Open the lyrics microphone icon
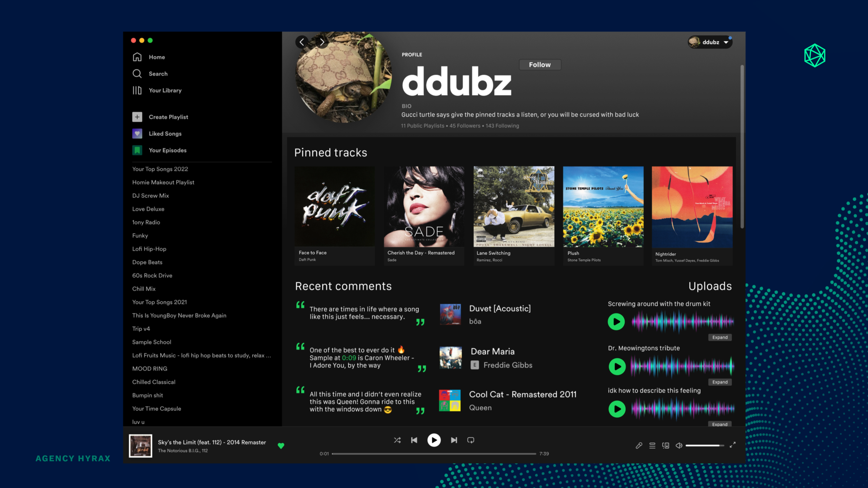The height and width of the screenshot is (488, 868). (x=639, y=445)
